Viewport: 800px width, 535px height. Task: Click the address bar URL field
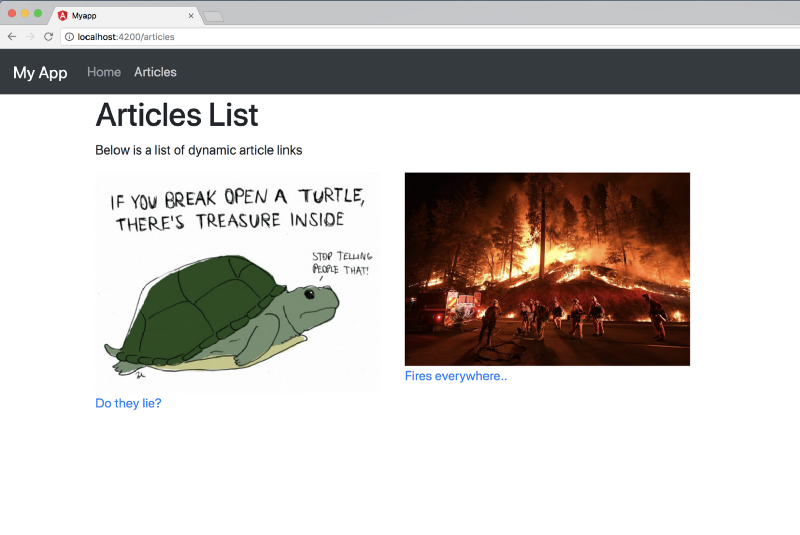(x=429, y=37)
